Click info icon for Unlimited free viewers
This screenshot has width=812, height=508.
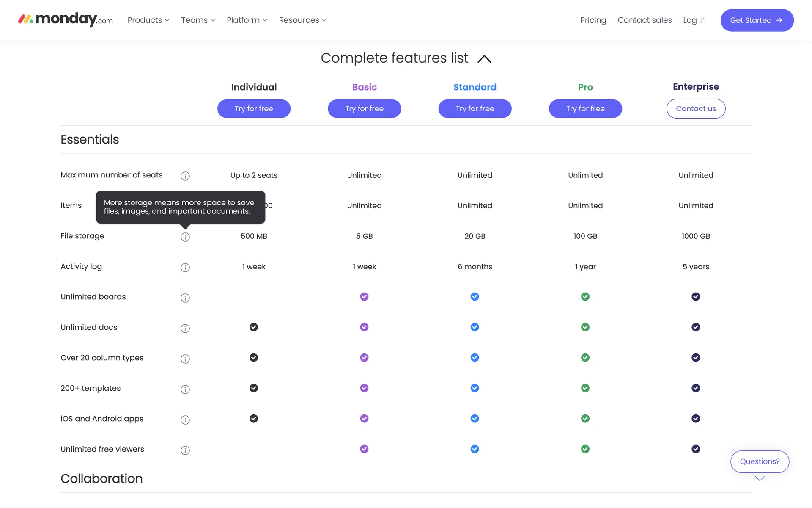185,450
